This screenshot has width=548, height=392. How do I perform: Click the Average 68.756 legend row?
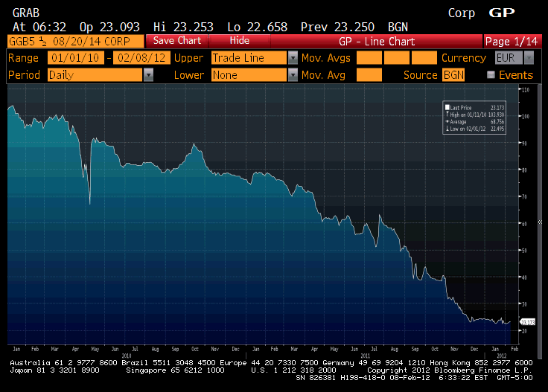[474, 121]
